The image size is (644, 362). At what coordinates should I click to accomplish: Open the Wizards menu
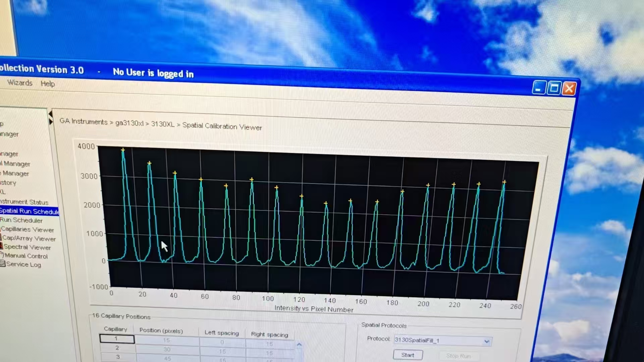click(x=20, y=83)
